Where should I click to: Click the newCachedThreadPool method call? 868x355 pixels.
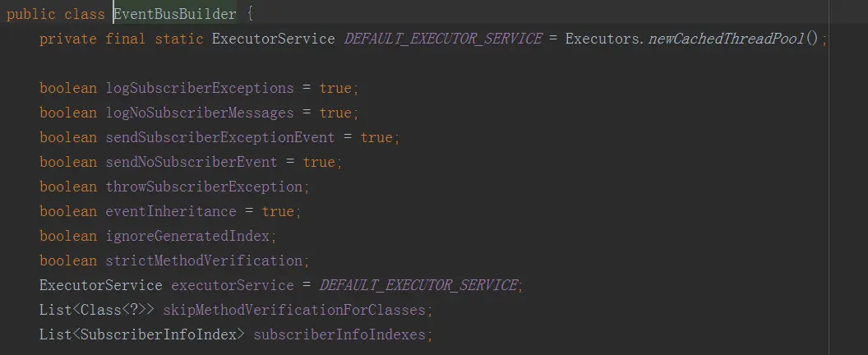pos(725,39)
